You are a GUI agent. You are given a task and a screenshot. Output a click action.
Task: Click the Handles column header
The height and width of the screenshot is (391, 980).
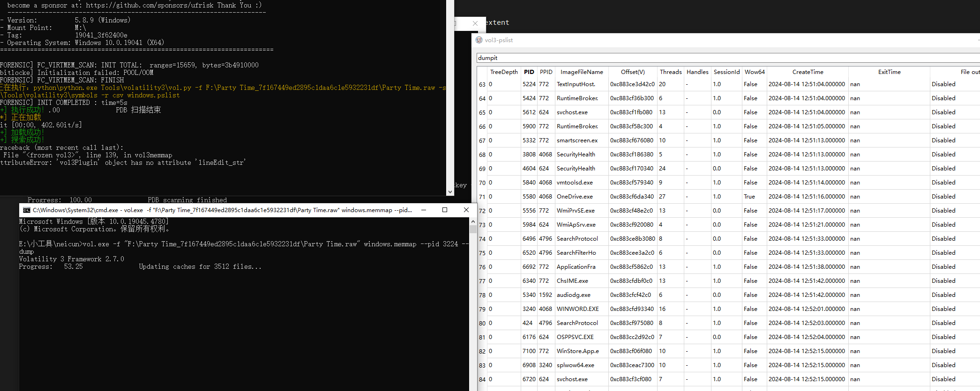pos(697,72)
